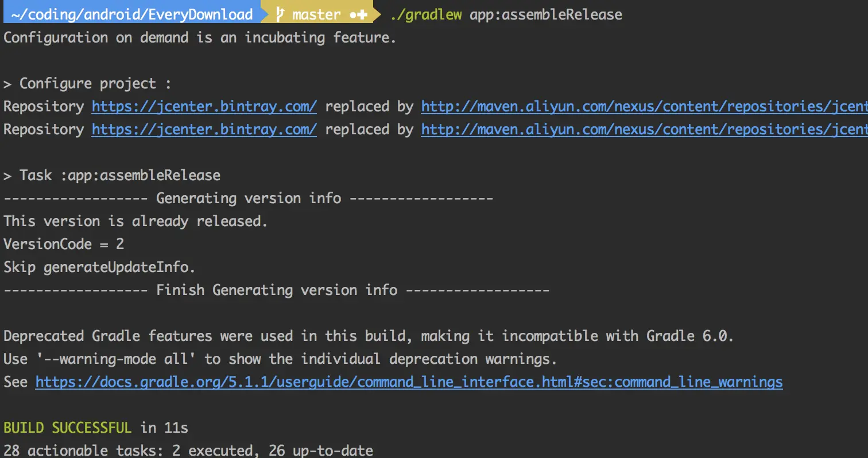Click the "28 actionable tasks" summary line
The height and width of the screenshot is (458, 868).
tap(188, 451)
